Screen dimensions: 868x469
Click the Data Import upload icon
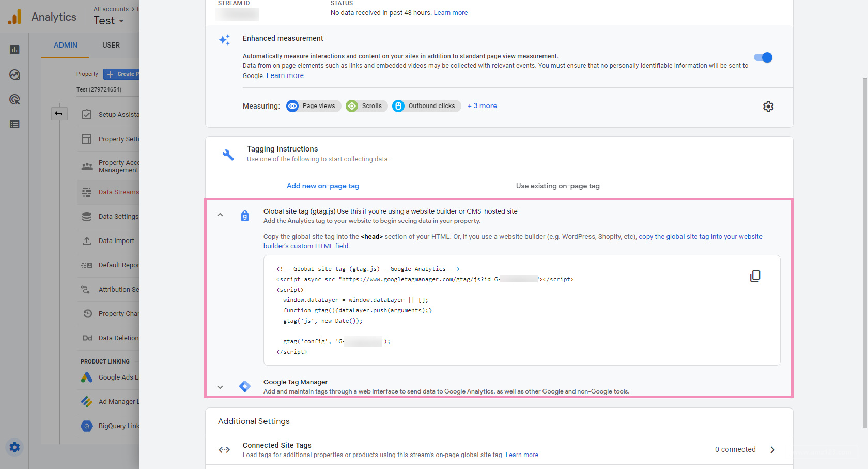pyautogui.click(x=87, y=241)
